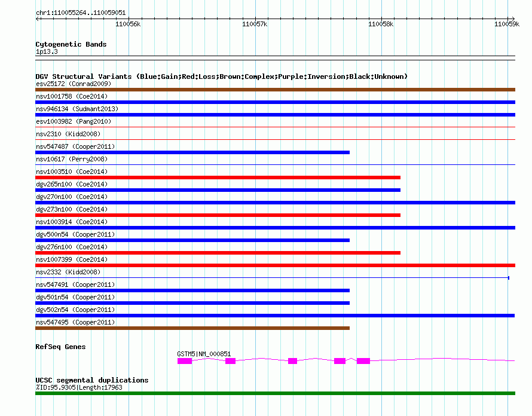This screenshot has width=532, height=416.
Task: Select the nsv946134 (Sudmant2013) variant bar
Action: pyautogui.click(x=275, y=115)
